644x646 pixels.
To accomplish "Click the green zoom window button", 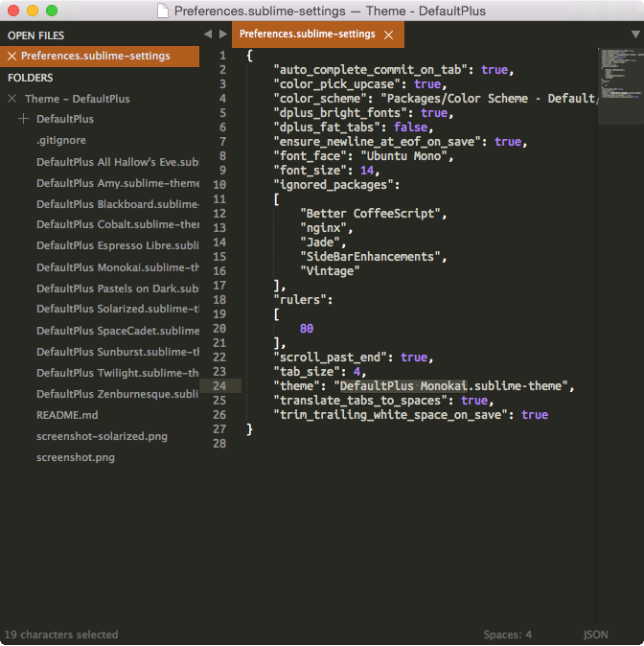I will click(52, 11).
